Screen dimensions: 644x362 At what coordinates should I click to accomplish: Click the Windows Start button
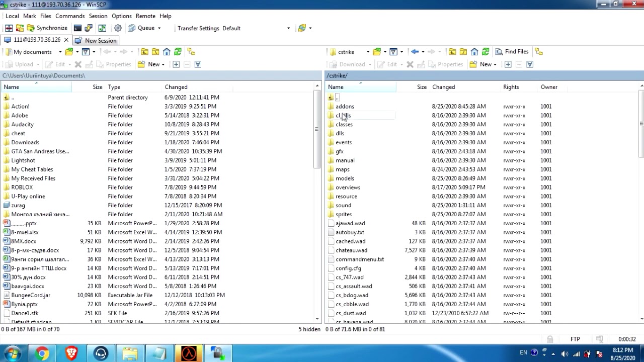12,353
